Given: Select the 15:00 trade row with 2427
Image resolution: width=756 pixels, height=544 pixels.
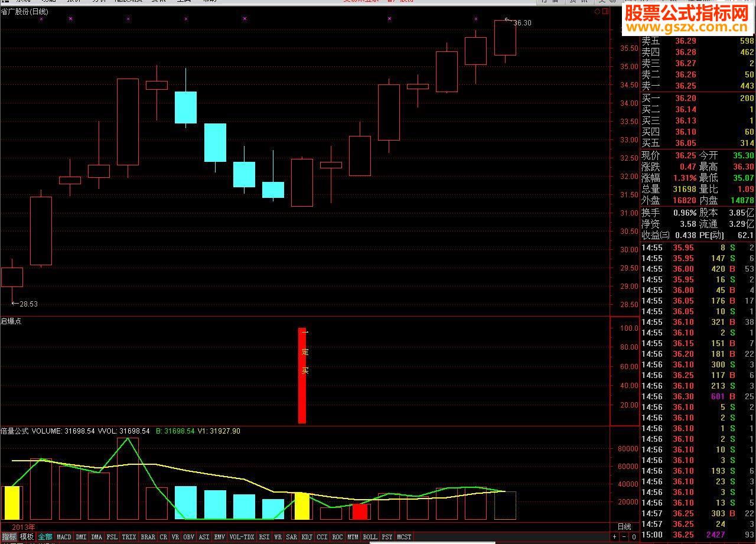Looking at the screenshot, I should tap(698, 535).
